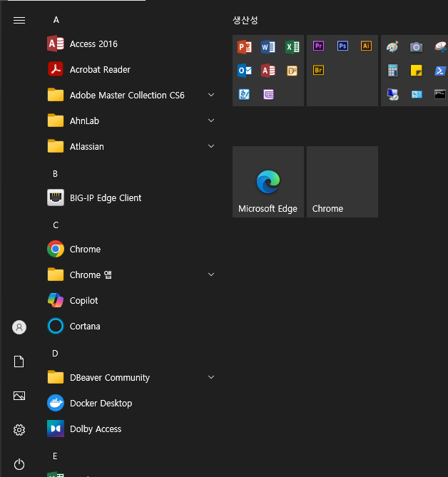Click the Chrome 앱 folder label

click(x=91, y=275)
